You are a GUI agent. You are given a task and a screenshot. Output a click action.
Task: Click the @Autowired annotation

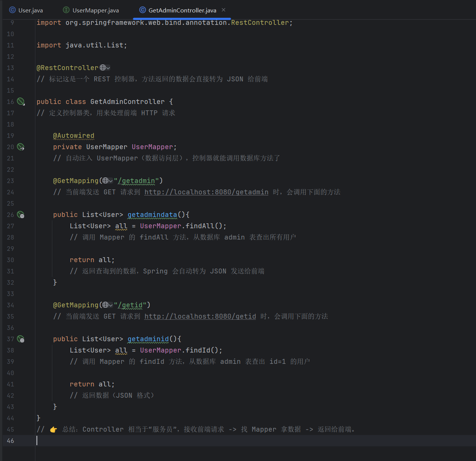click(74, 136)
